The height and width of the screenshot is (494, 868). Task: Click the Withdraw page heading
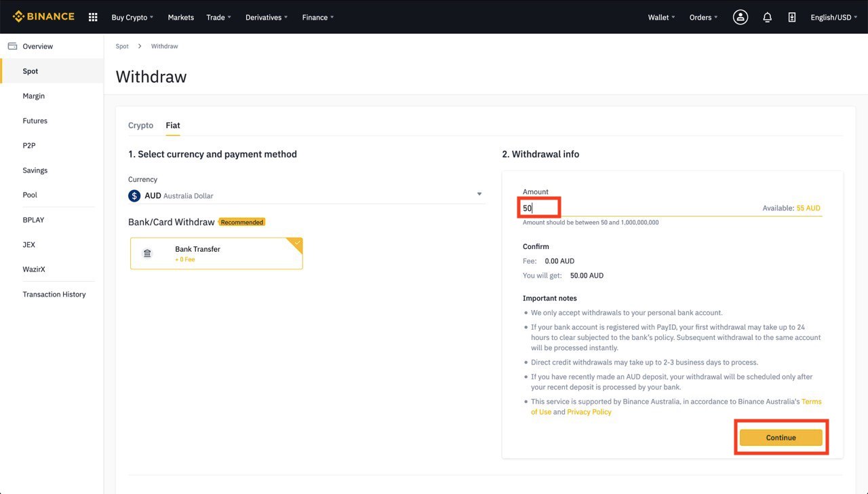click(151, 77)
